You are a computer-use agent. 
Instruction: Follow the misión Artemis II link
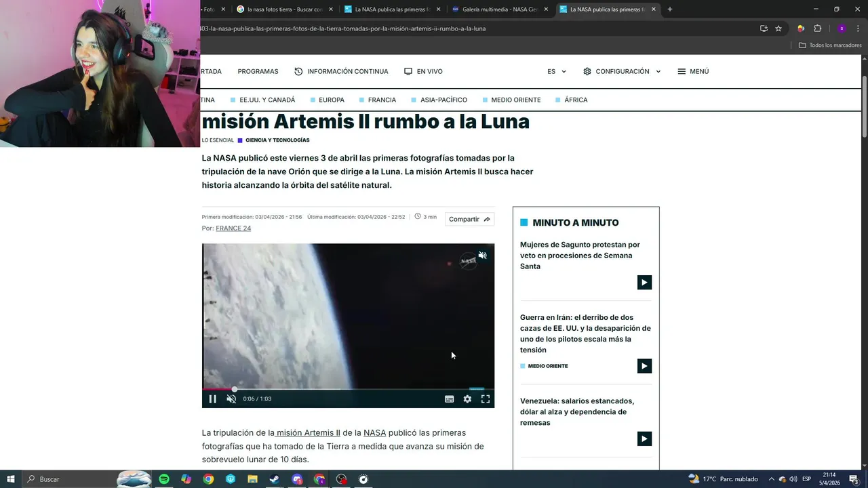tap(308, 432)
